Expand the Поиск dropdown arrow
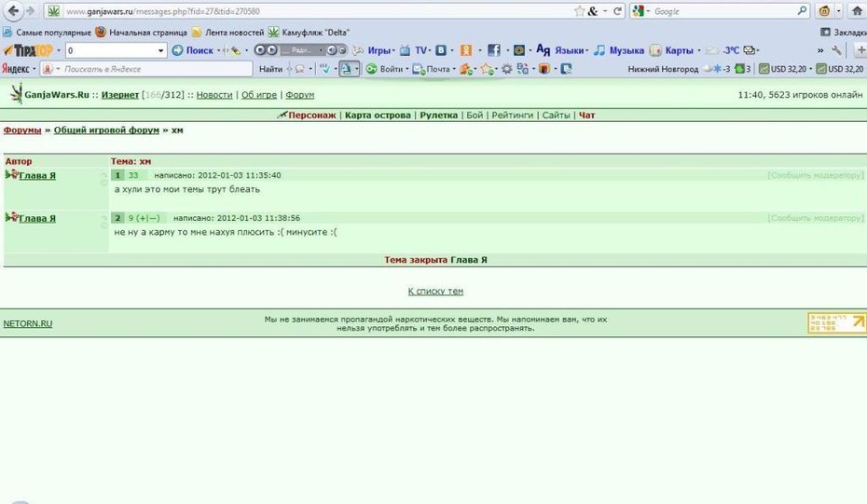Screen dimensions: 867x504 (x=218, y=51)
